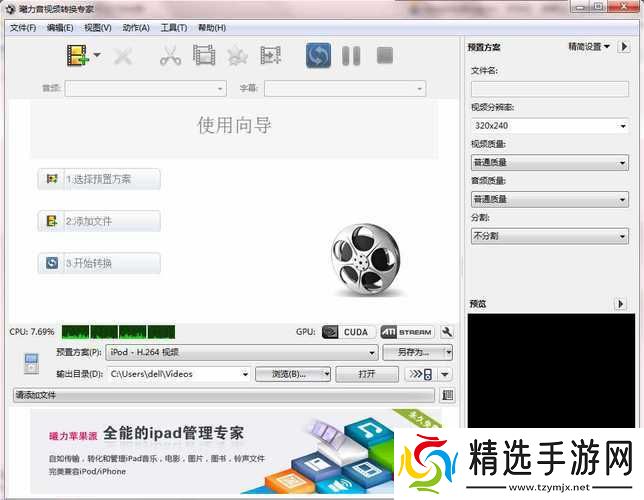Viewport: 644px width, 500px height.
Task: Click the 1.选择预置方案 wizard button
Action: point(98,179)
